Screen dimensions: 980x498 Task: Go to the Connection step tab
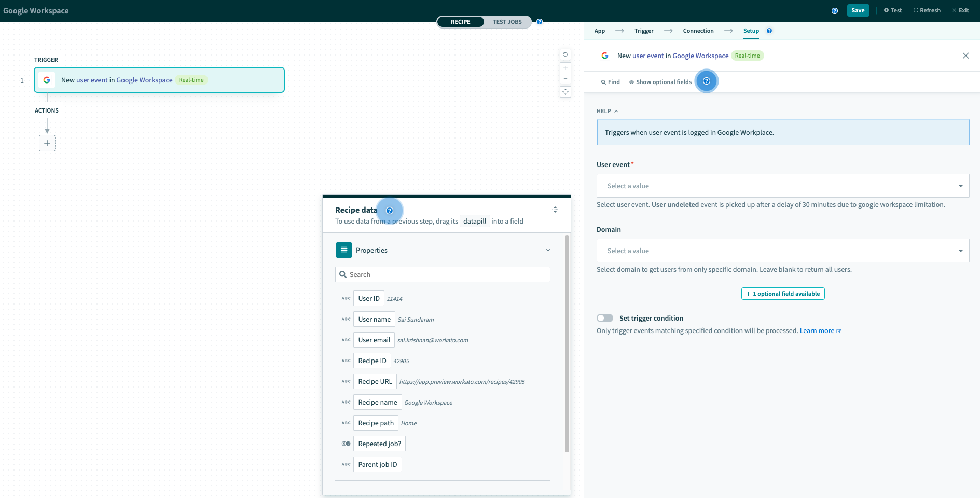698,31
